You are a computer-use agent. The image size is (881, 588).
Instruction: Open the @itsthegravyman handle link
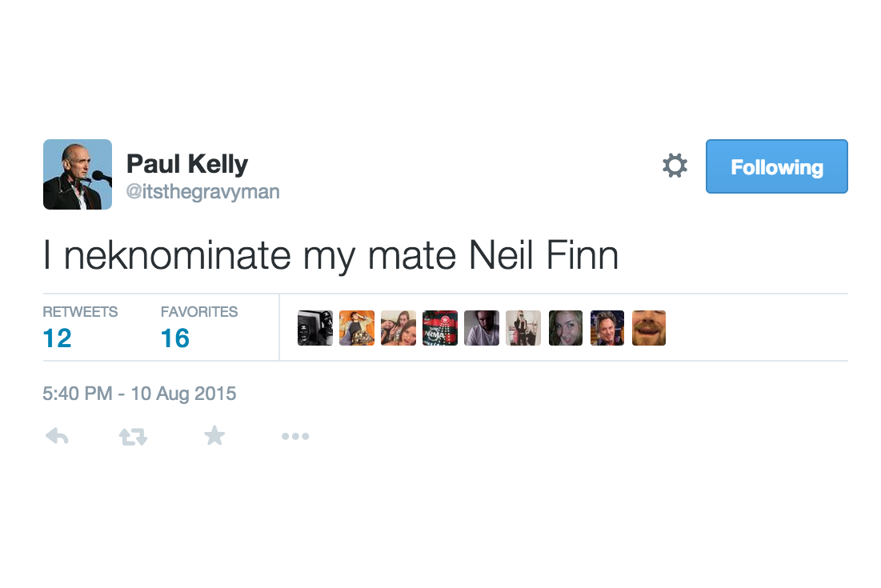202,191
